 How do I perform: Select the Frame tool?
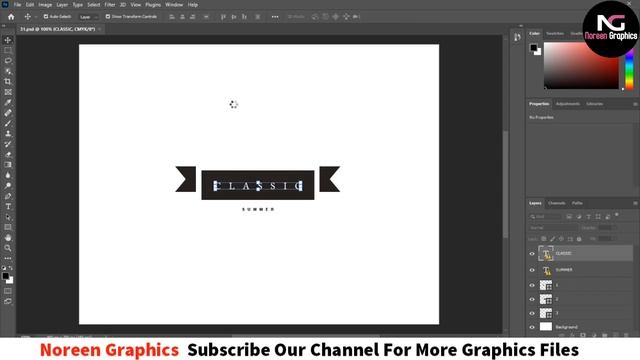point(8,92)
